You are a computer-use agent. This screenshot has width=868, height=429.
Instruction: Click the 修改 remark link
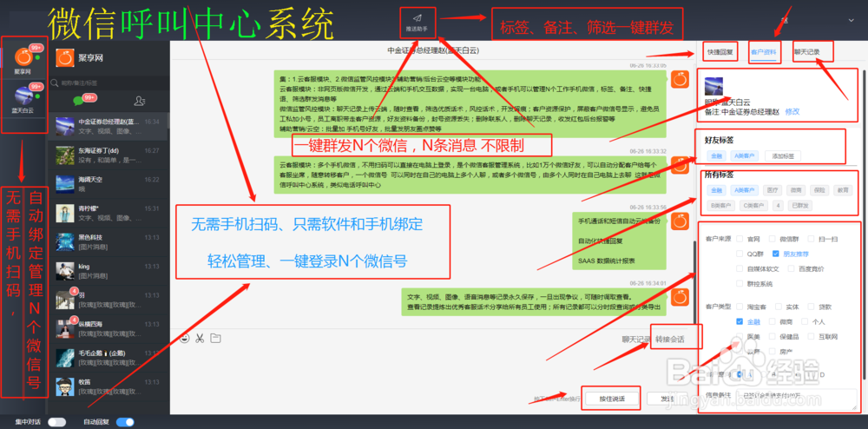click(x=792, y=111)
